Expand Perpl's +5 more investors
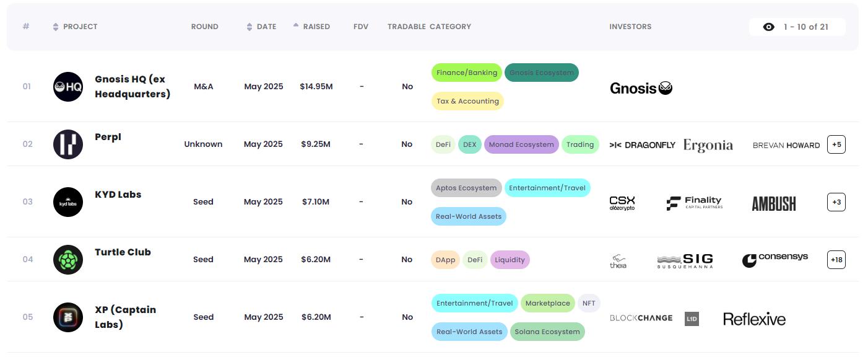Viewport: 868px width, 362px height. tap(836, 144)
